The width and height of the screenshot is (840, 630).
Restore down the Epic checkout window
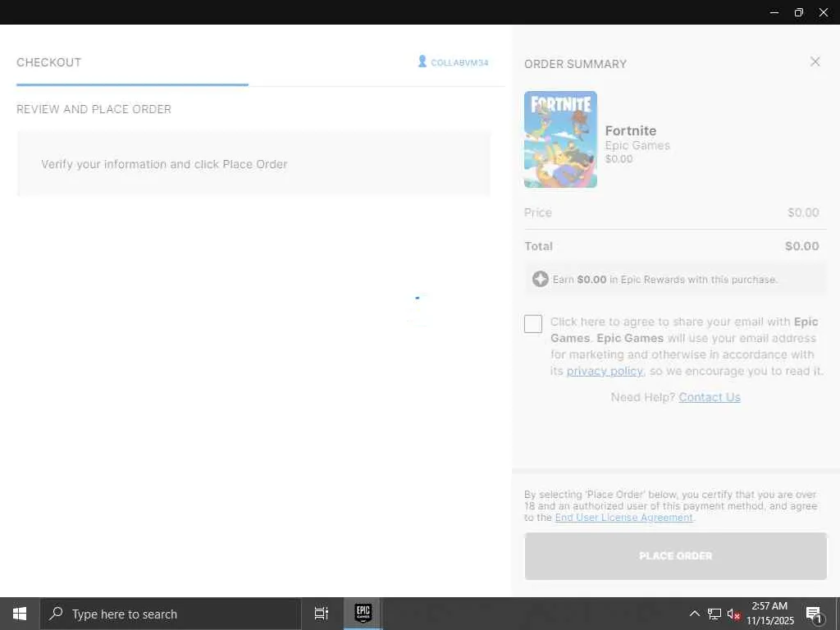pos(799,12)
